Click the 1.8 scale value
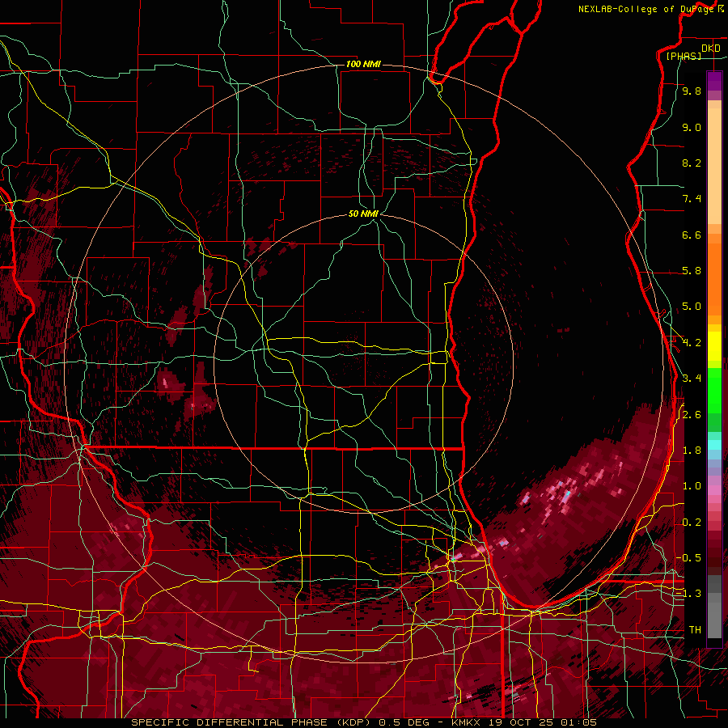 click(x=692, y=451)
